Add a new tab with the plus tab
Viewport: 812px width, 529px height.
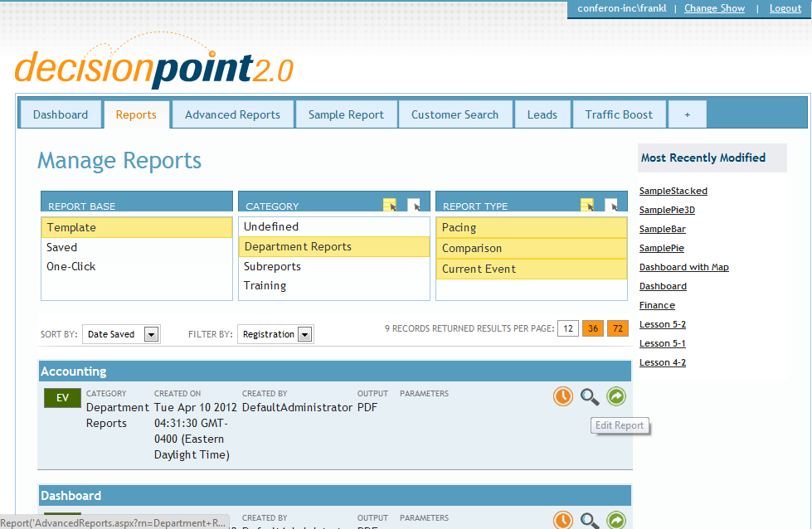pos(688,114)
